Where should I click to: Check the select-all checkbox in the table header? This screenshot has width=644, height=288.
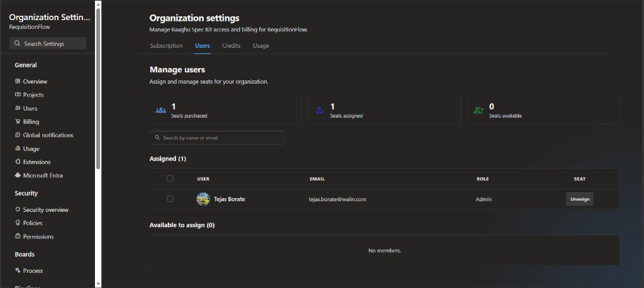click(x=170, y=179)
